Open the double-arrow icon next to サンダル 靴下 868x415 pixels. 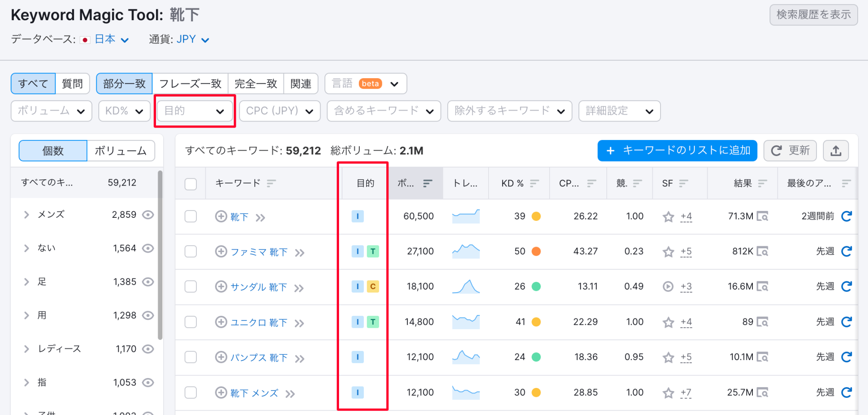point(299,288)
